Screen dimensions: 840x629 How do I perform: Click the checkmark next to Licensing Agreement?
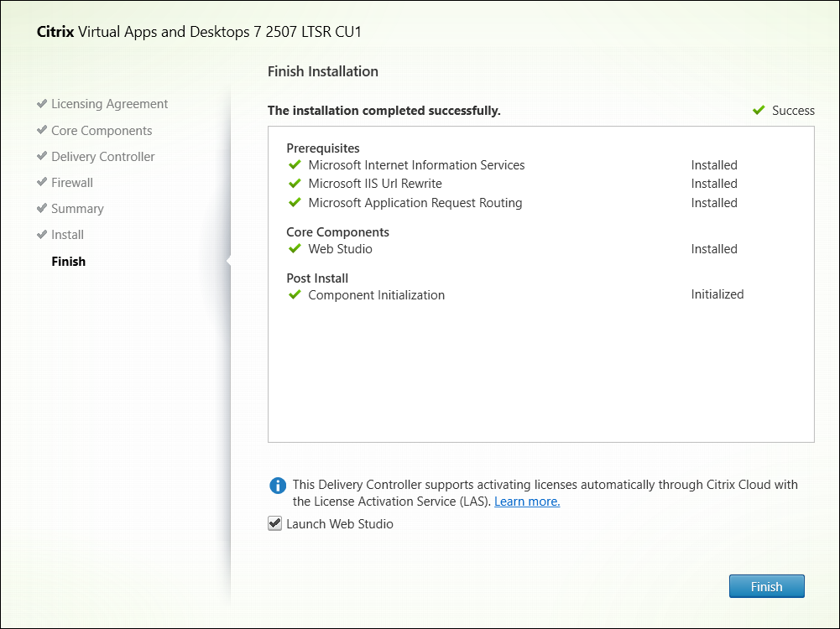[x=42, y=104]
